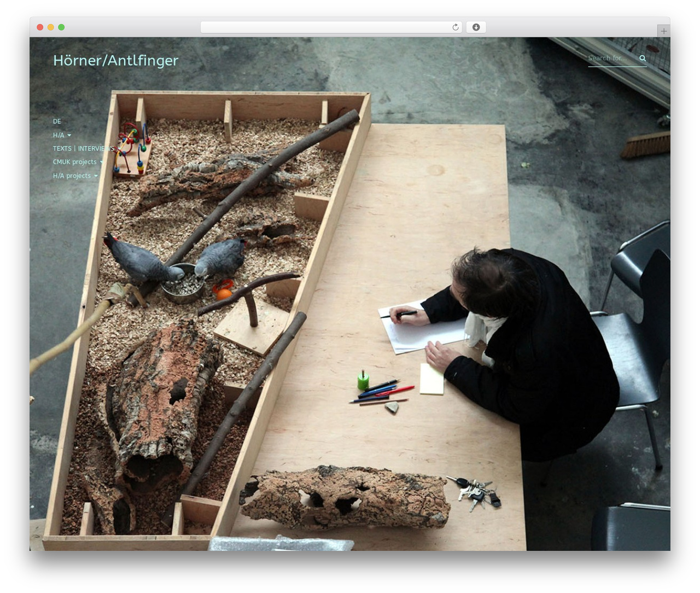700x593 pixels.
Task: Switch site language to DE
Action: (57, 121)
